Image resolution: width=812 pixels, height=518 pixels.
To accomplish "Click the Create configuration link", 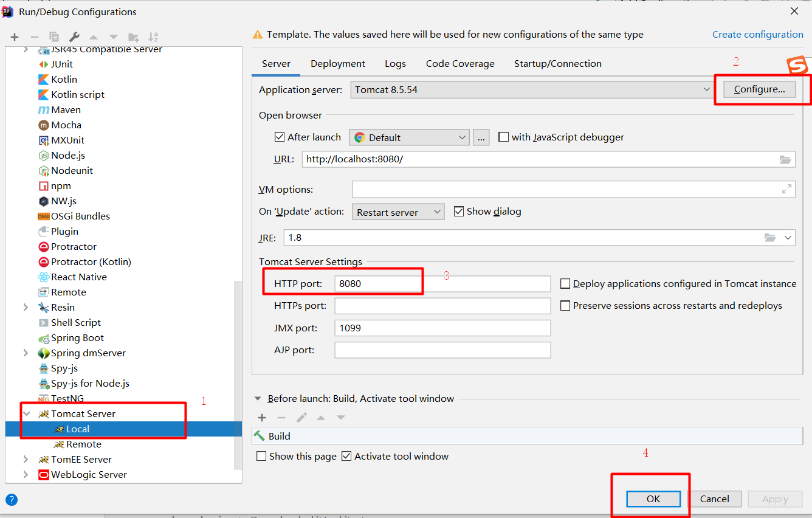I will click(758, 34).
